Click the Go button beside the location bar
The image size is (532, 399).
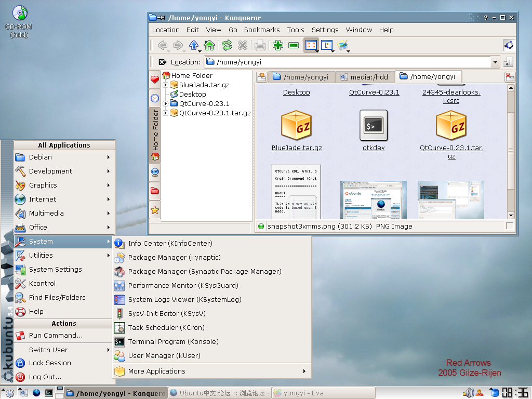tap(508, 62)
